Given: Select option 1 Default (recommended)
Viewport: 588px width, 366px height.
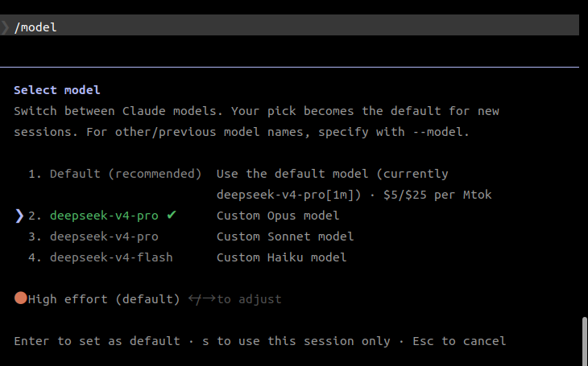Looking at the screenshot, I should 114,174.
